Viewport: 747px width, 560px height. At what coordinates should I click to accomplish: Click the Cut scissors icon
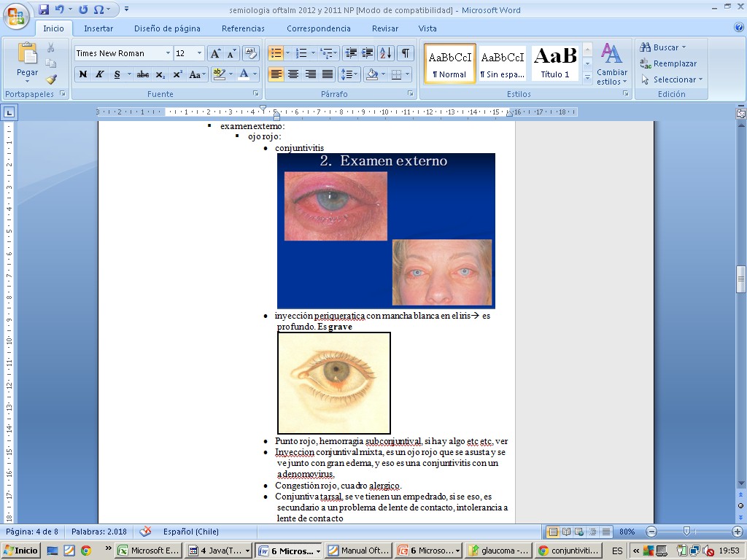(51, 47)
